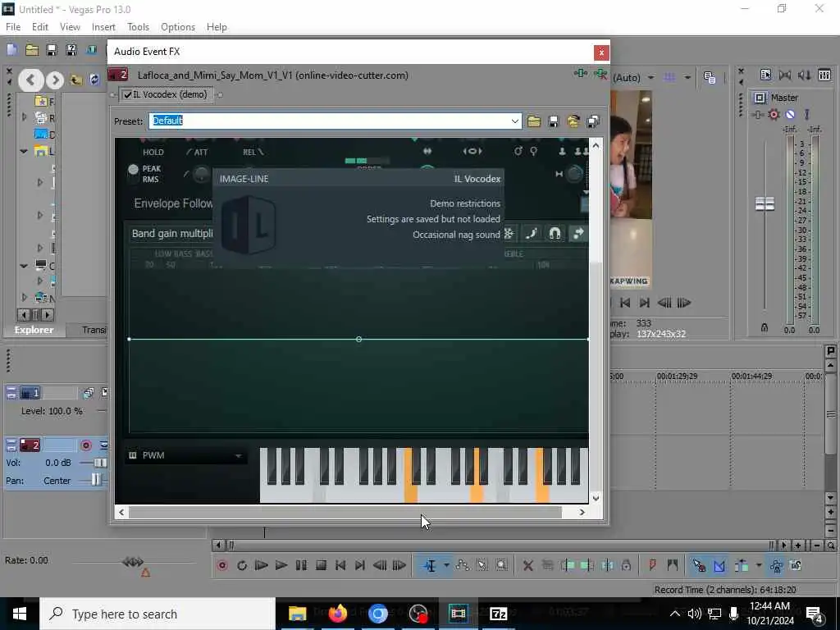Open the Preset dropdown list
This screenshot has width=840, height=630.
click(x=515, y=121)
